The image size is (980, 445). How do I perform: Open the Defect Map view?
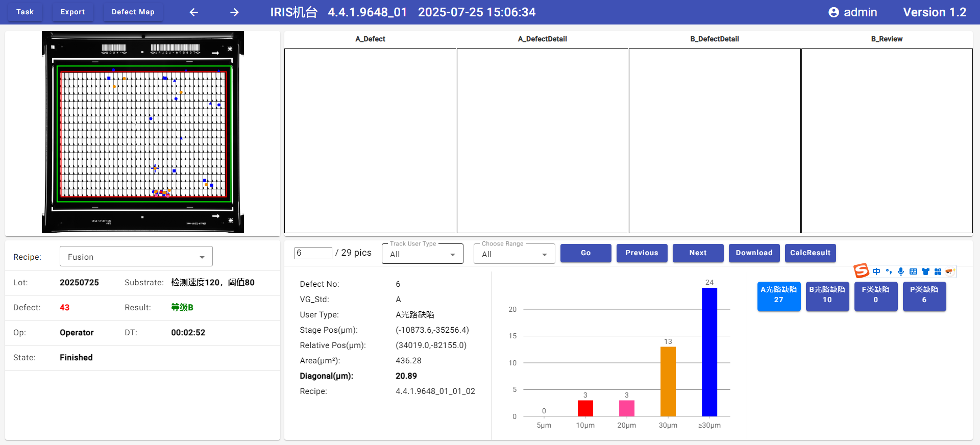pyautogui.click(x=133, y=12)
